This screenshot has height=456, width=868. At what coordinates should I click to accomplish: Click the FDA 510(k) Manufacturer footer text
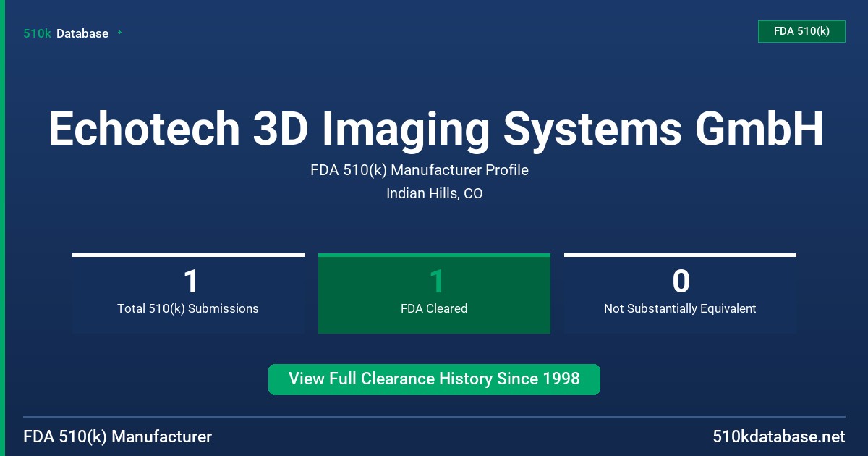tap(118, 437)
